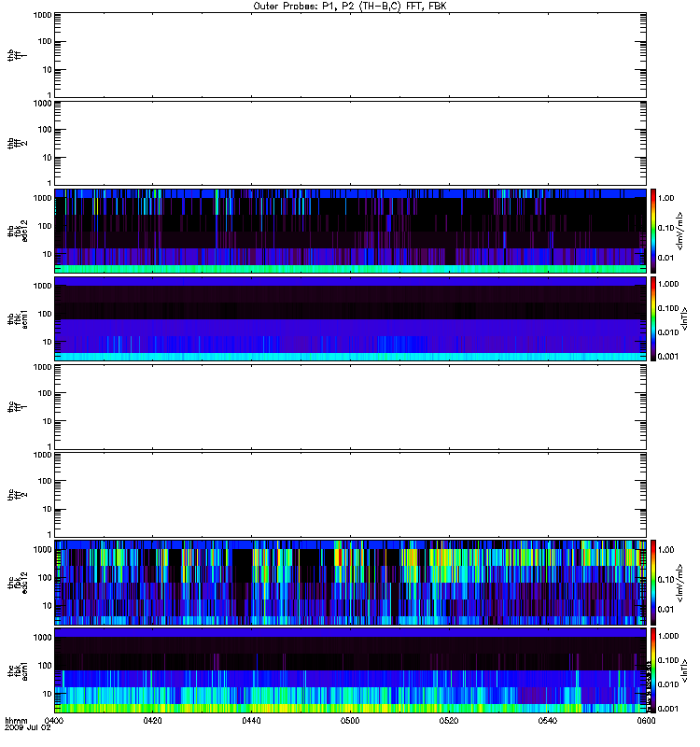This screenshot has width=700, height=747.
Task: Click the <|mV/m|> unit label beside thb edc12
Action: pyautogui.click(x=680, y=231)
